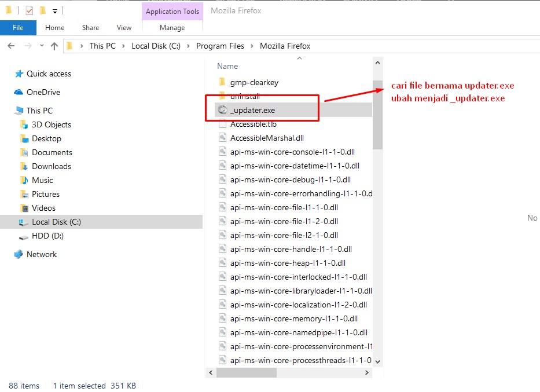Screen dimensions: 540x392
Task: Click the vertical scrollbar down arrow
Action: coord(377,361)
